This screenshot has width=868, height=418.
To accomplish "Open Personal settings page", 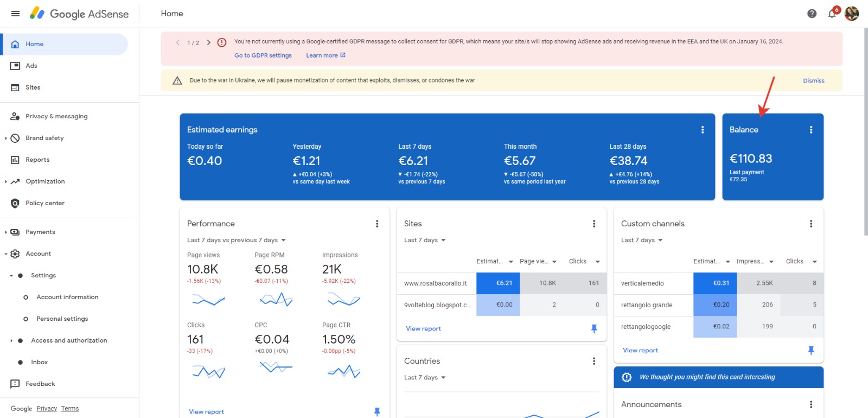I will [62, 319].
